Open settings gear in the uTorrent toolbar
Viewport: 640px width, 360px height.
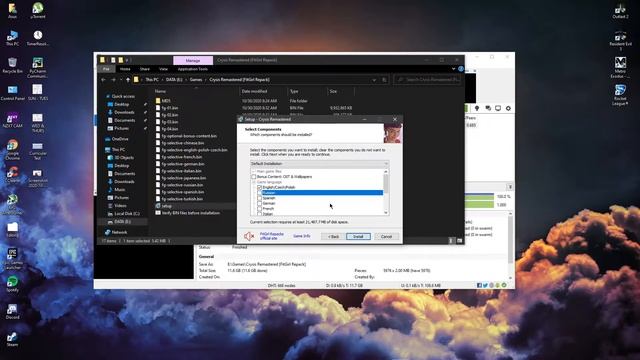(x=508, y=108)
